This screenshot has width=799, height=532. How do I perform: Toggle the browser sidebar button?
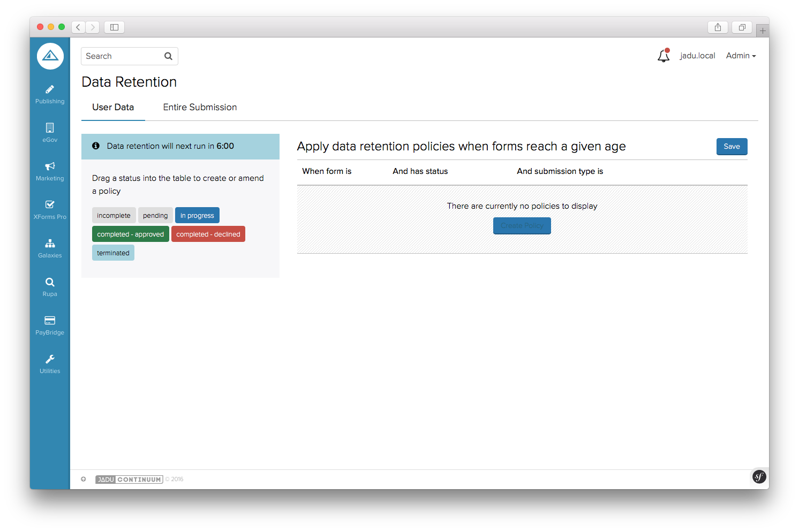coord(114,27)
